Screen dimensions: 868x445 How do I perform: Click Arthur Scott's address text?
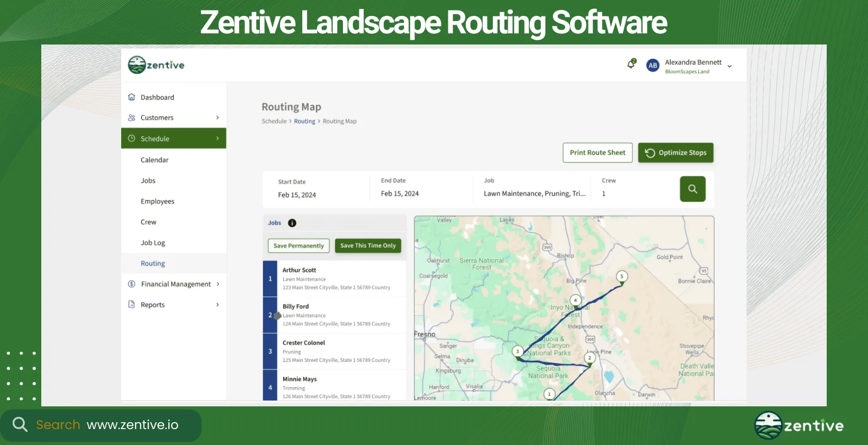(336, 288)
